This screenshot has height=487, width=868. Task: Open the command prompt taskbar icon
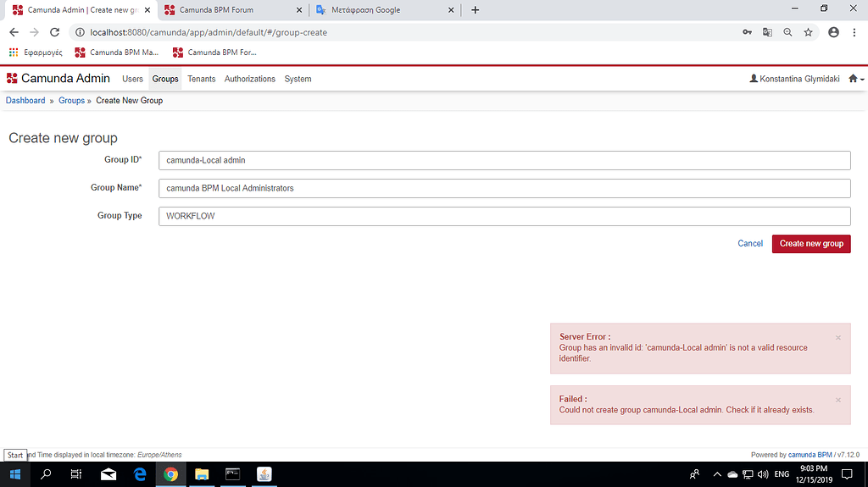coord(232,474)
